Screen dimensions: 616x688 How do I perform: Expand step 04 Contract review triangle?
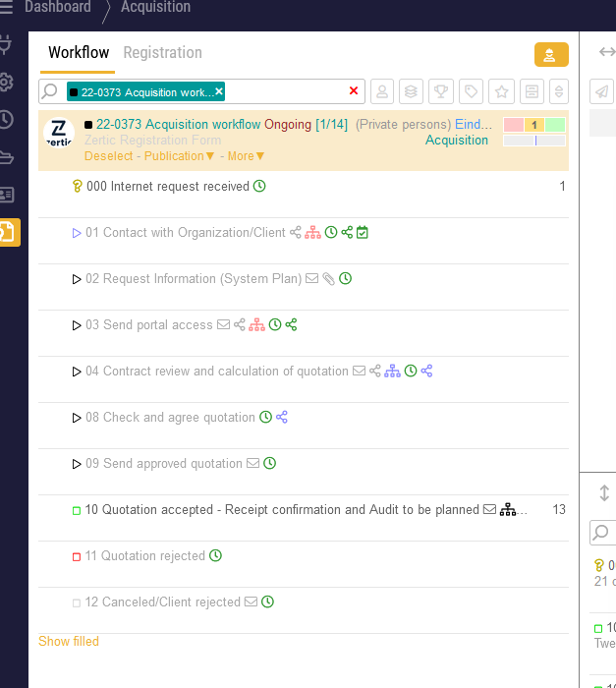click(77, 372)
